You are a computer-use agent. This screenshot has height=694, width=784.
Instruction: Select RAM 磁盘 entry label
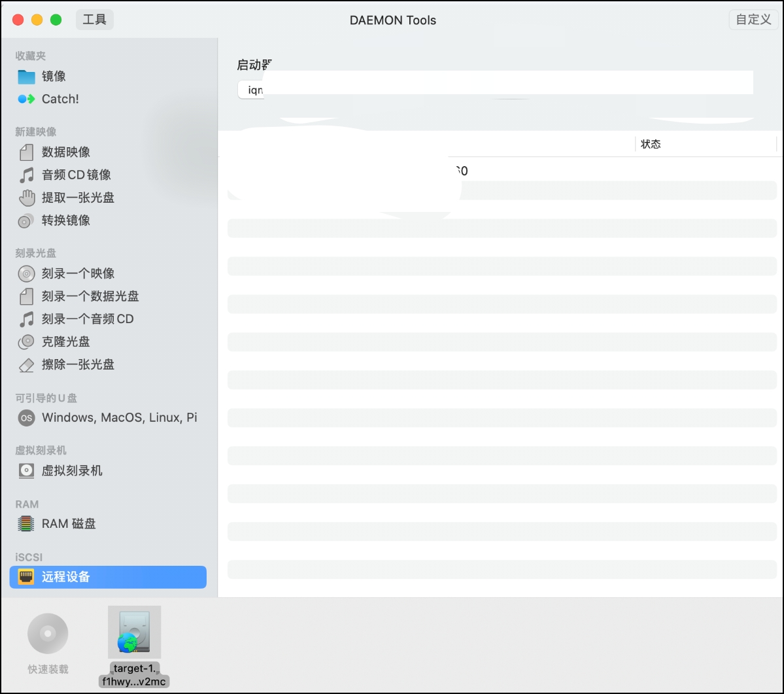coord(69,524)
